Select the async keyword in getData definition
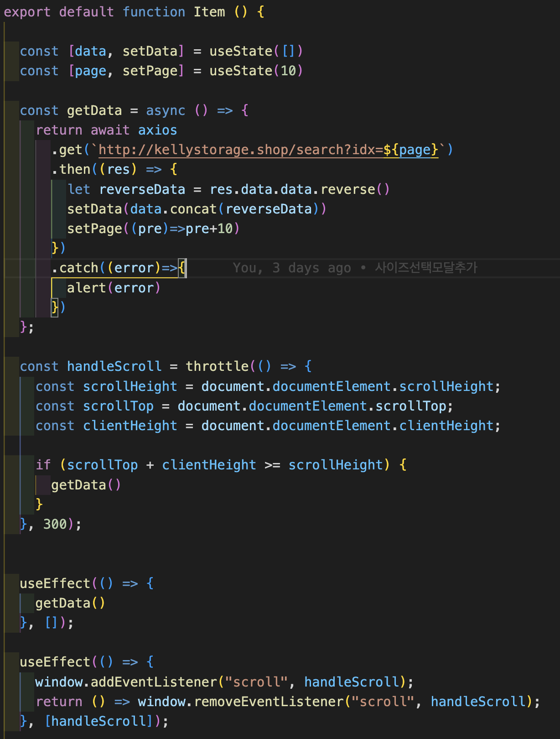 166,110
